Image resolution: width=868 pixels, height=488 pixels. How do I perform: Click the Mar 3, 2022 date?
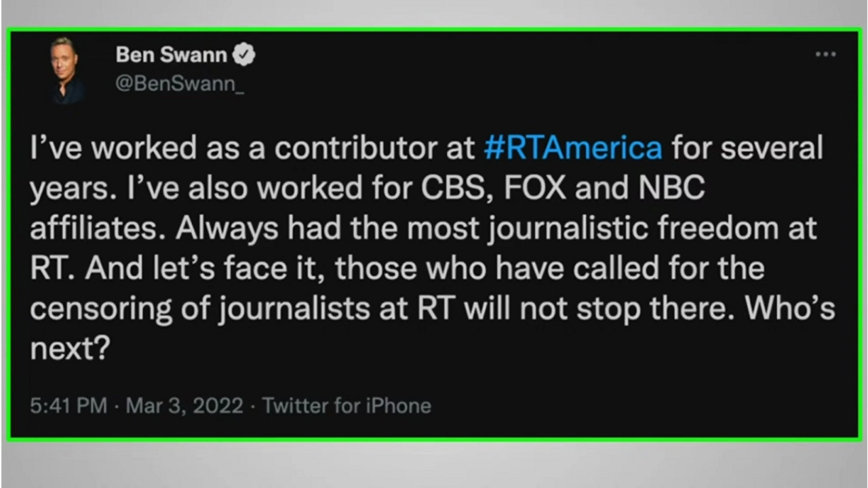pyautogui.click(x=184, y=405)
